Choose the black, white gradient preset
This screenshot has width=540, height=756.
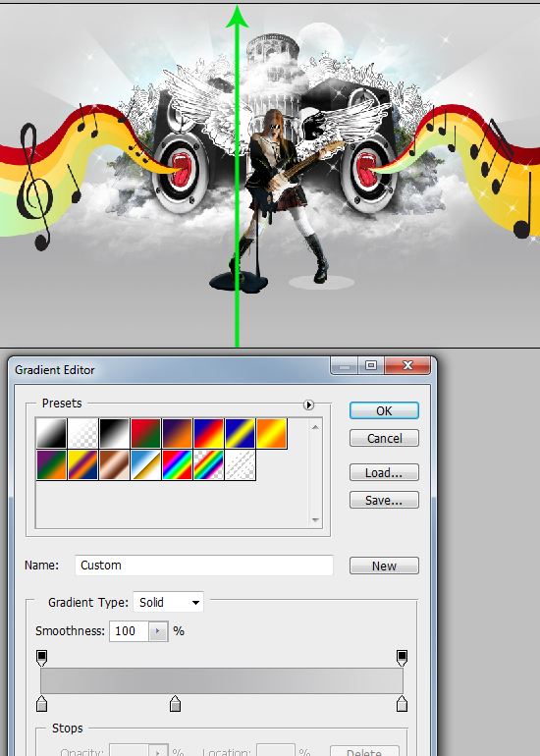[114, 433]
